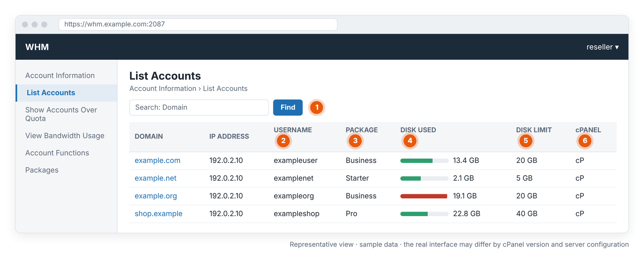Open Account Information in sidebar
Viewport: 644px width, 264px height.
pyautogui.click(x=60, y=75)
